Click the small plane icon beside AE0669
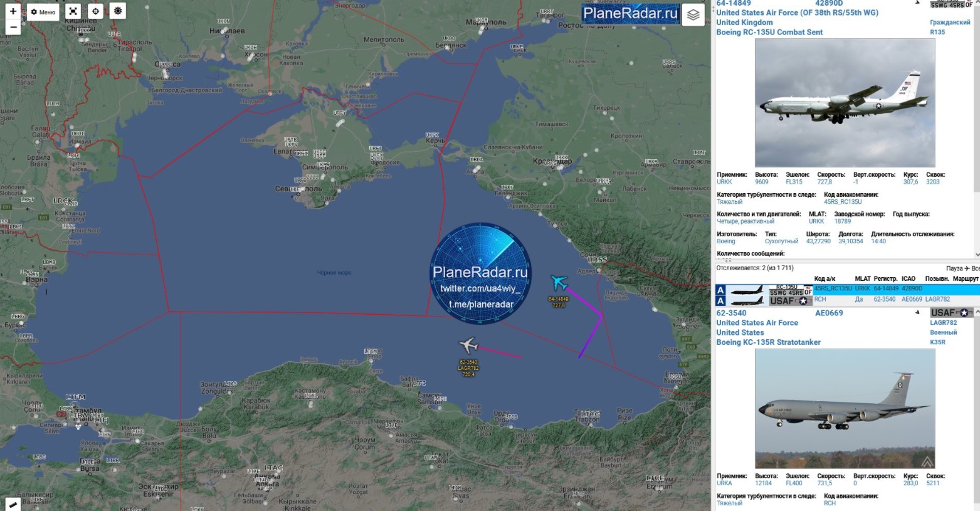Screen dimensions: 980x511 (x=918, y=312)
